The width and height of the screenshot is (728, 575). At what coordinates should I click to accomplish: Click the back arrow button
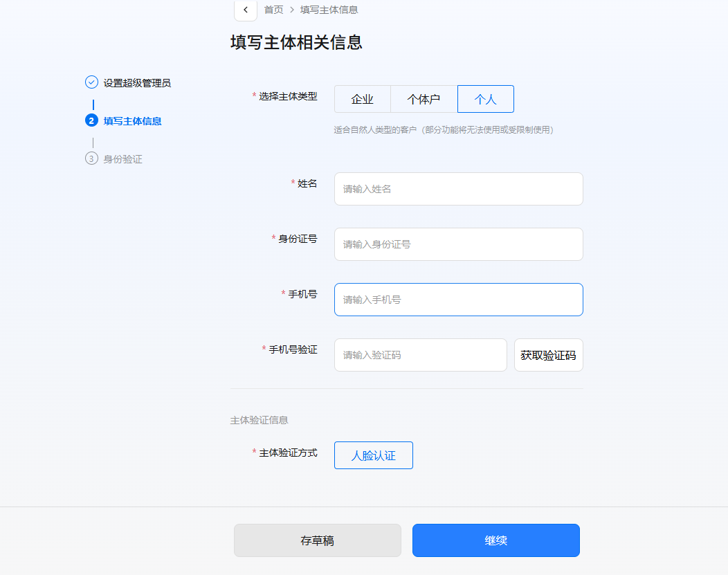(246, 10)
